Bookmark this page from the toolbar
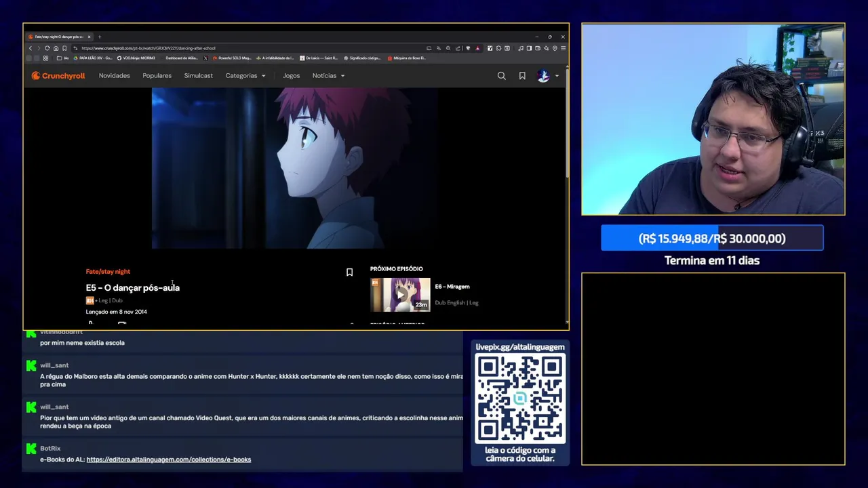The height and width of the screenshot is (488, 868). (x=64, y=48)
